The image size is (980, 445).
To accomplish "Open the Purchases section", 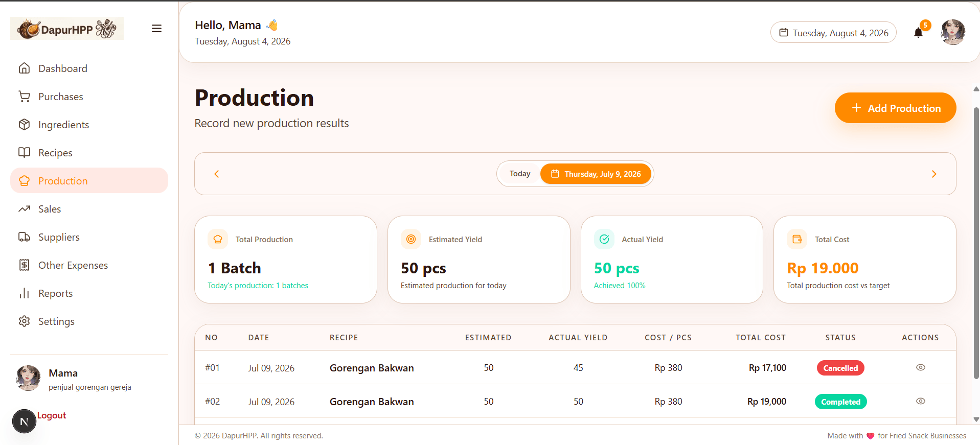I will (x=89, y=97).
